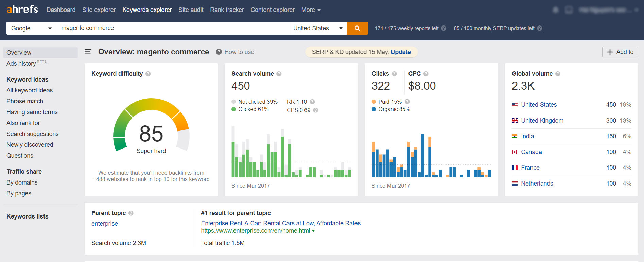
Task: Open the enterprise parent topic link
Action: (x=105, y=224)
